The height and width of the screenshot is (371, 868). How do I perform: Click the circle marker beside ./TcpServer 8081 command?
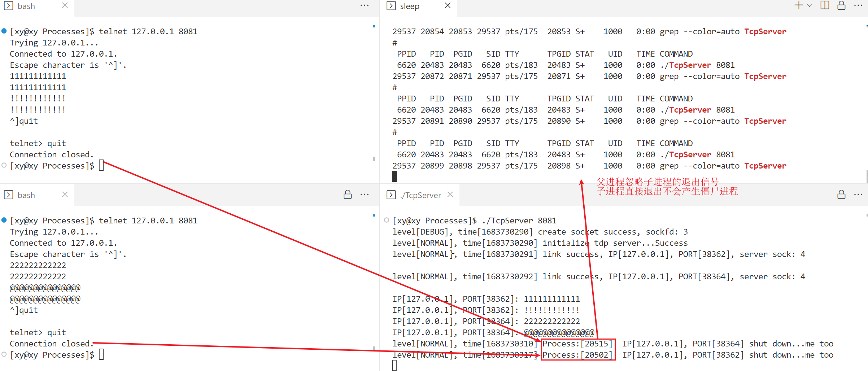pyautogui.click(x=386, y=220)
